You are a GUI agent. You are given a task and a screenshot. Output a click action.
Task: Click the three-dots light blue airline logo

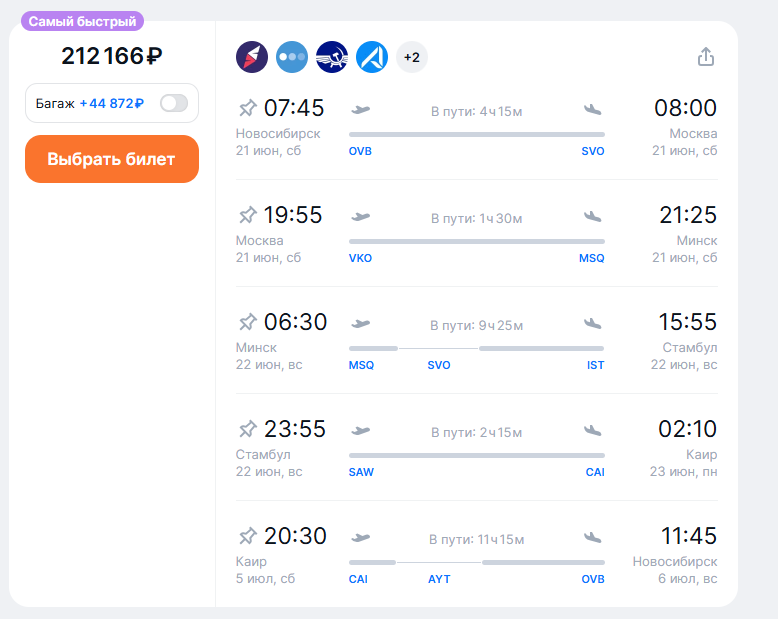coord(292,57)
